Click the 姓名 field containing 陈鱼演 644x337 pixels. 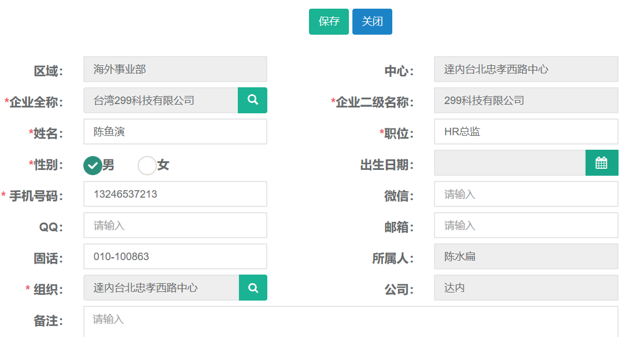click(x=175, y=132)
